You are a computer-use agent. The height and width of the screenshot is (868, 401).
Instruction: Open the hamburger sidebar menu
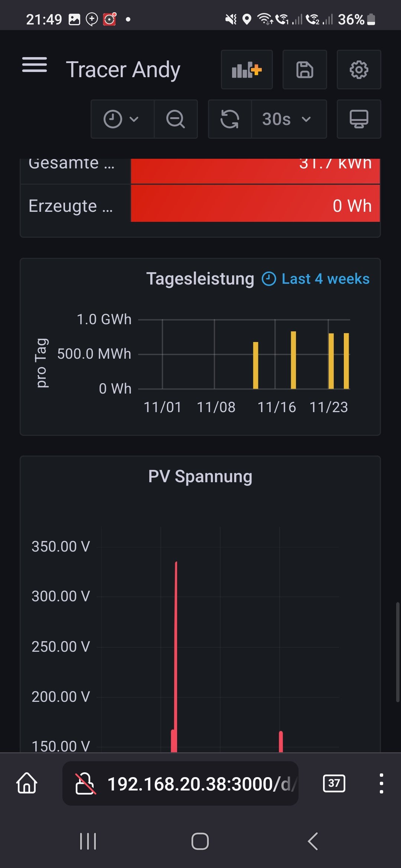[x=35, y=65]
